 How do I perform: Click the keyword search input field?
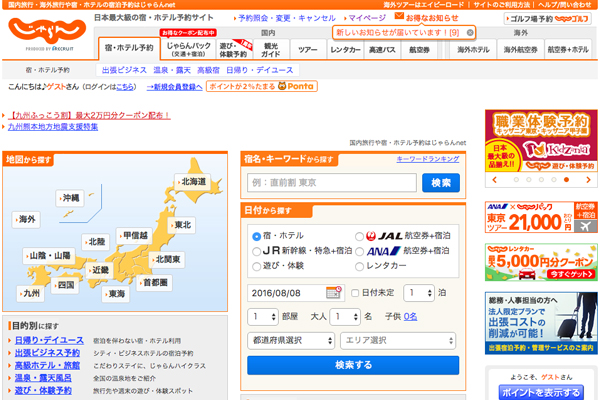coord(332,183)
